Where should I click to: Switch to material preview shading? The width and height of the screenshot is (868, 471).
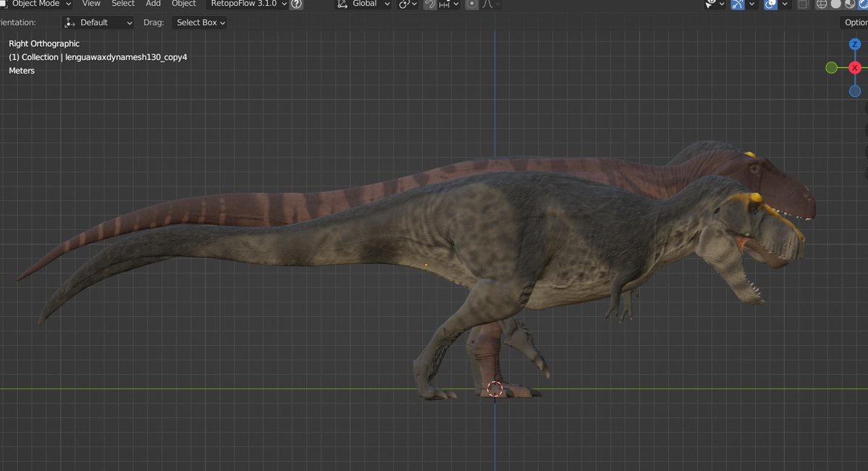click(848, 4)
